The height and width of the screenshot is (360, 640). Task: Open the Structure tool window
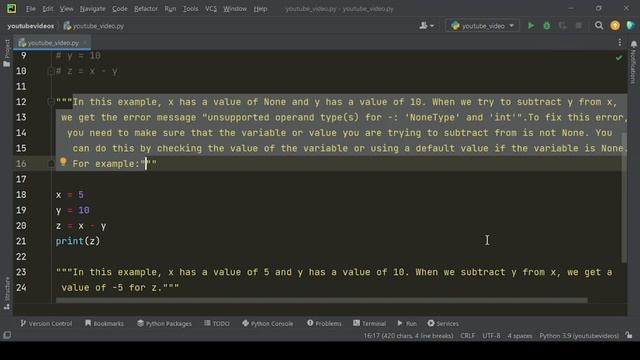point(7,293)
